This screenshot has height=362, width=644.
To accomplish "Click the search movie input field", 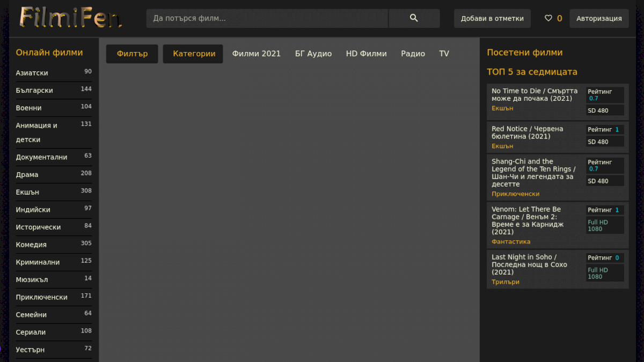I will [267, 18].
